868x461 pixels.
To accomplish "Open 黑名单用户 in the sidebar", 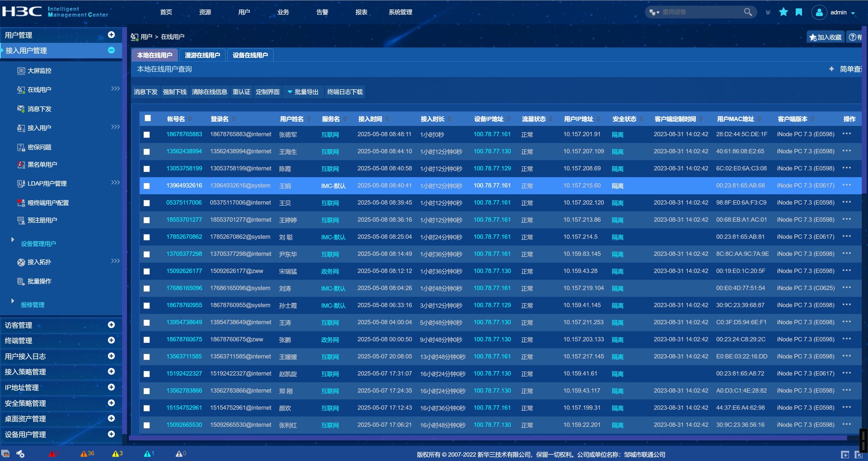I will (x=42, y=164).
